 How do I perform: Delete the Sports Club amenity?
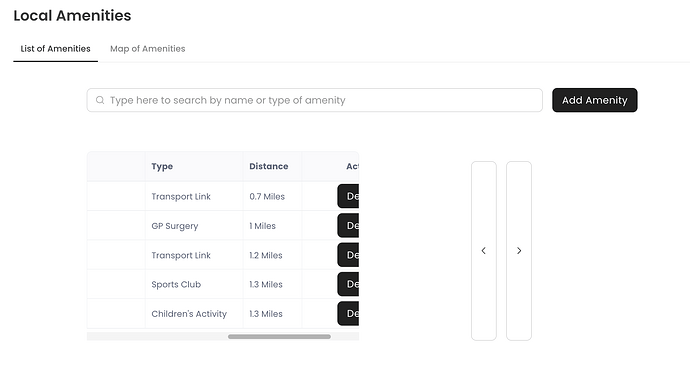[x=348, y=284]
